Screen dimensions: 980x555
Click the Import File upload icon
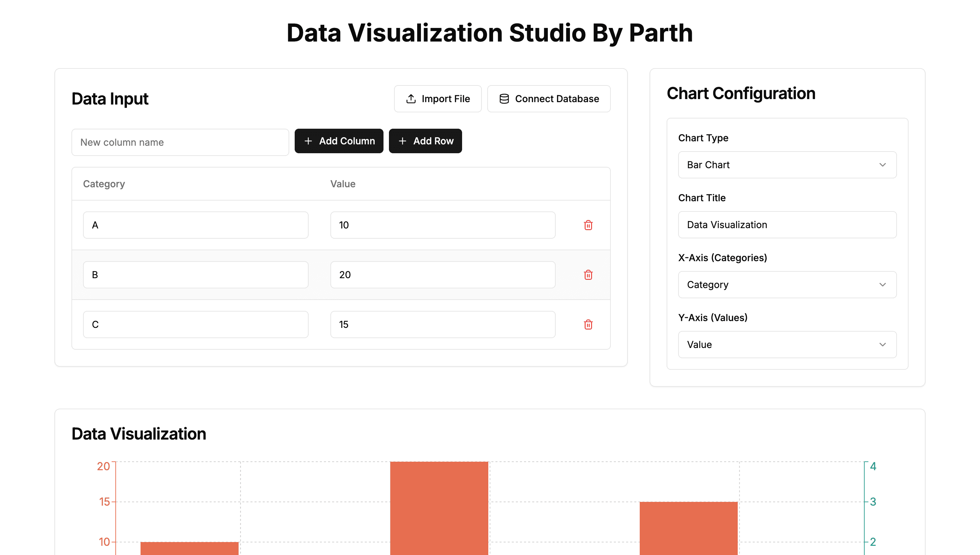coord(411,98)
